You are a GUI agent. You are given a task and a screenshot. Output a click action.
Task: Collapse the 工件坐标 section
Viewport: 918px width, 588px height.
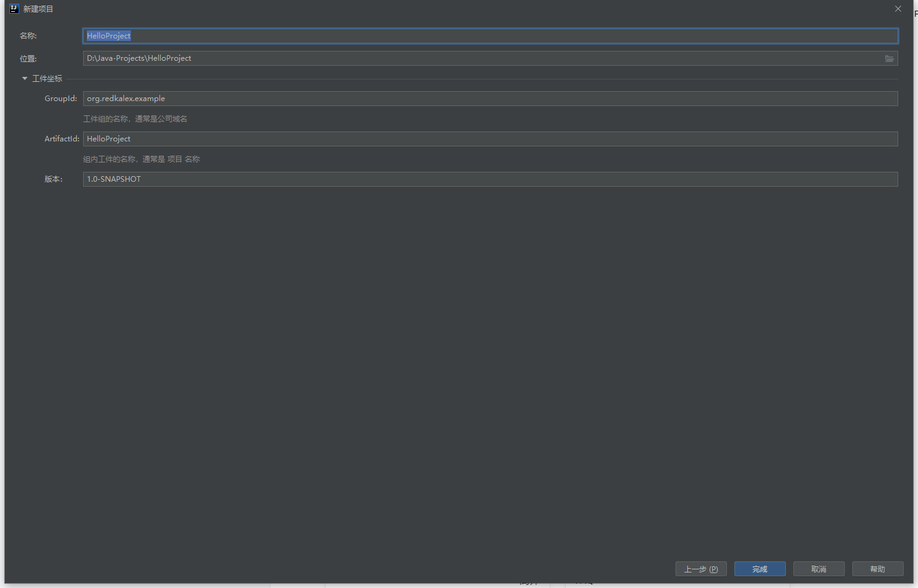pos(25,79)
